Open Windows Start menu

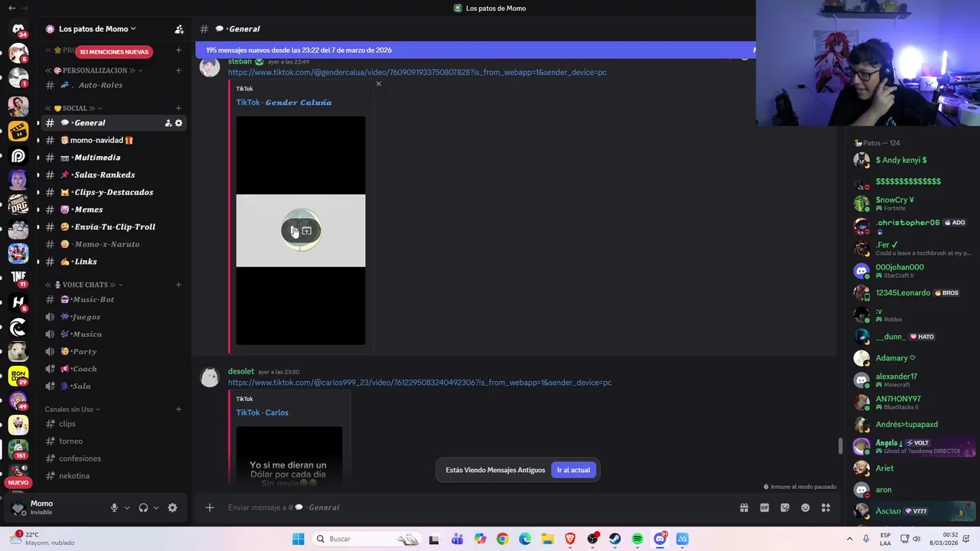[x=298, y=540]
